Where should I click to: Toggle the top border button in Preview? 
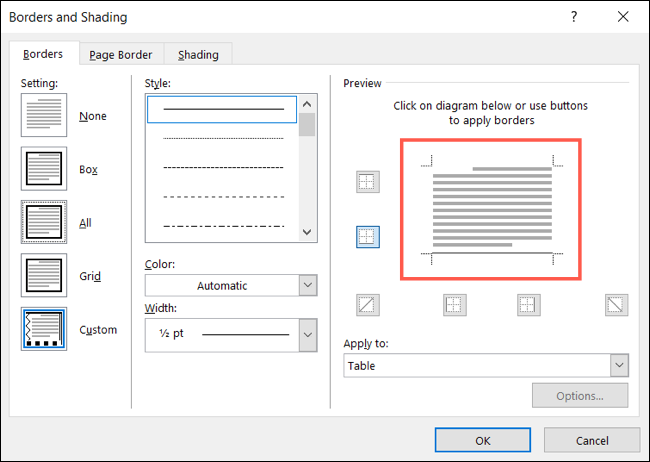[x=367, y=182]
